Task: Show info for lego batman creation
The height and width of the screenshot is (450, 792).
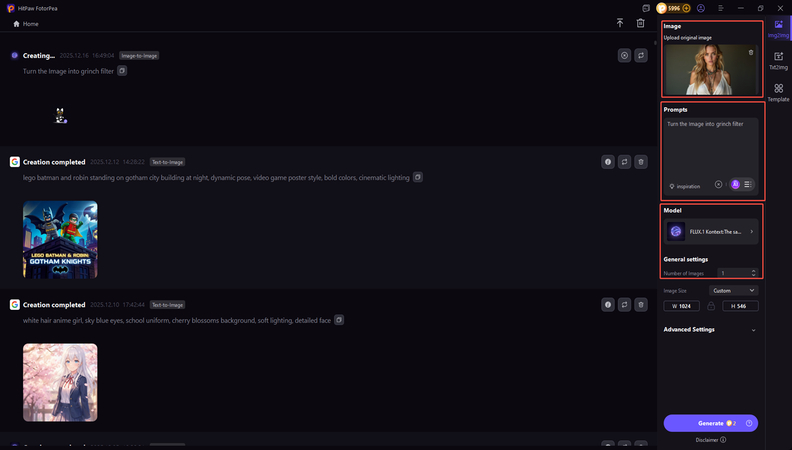Action: pos(607,162)
